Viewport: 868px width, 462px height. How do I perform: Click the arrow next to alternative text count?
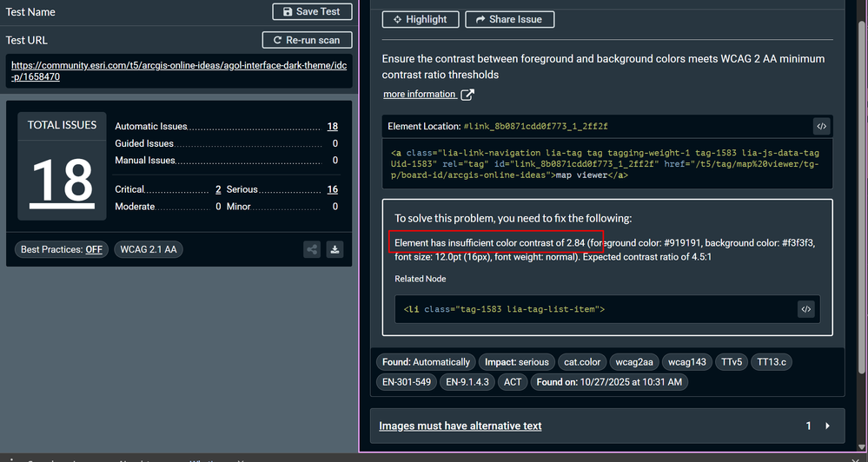[x=827, y=426]
